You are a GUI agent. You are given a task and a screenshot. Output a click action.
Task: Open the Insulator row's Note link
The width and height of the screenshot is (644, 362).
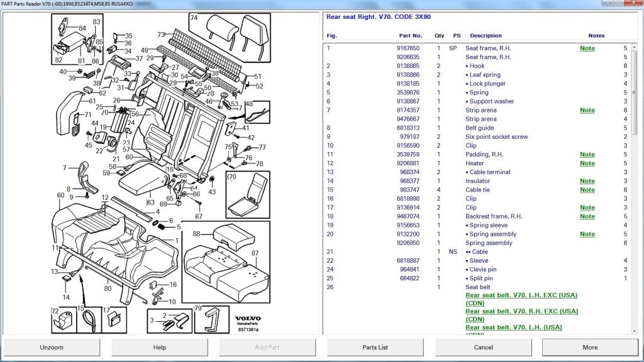587,181
